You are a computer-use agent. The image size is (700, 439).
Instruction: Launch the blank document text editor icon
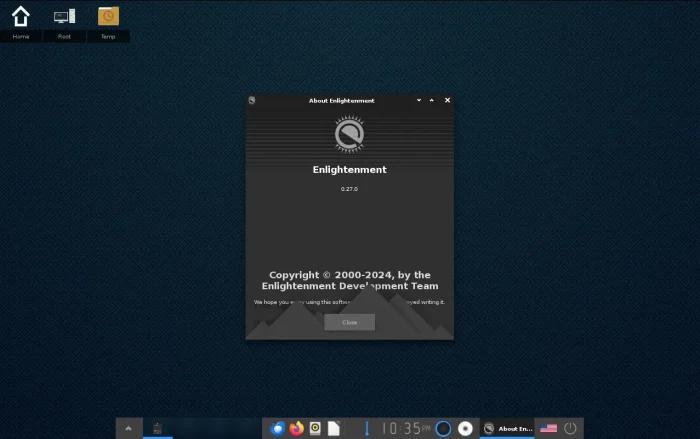[x=333, y=428]
